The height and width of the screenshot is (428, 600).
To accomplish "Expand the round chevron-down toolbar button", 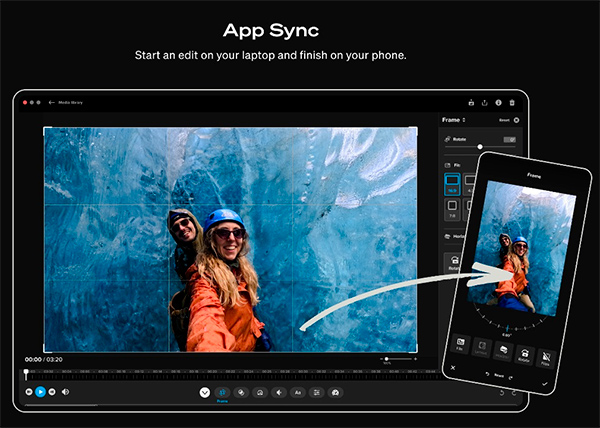I will click(x=204, y=393).
